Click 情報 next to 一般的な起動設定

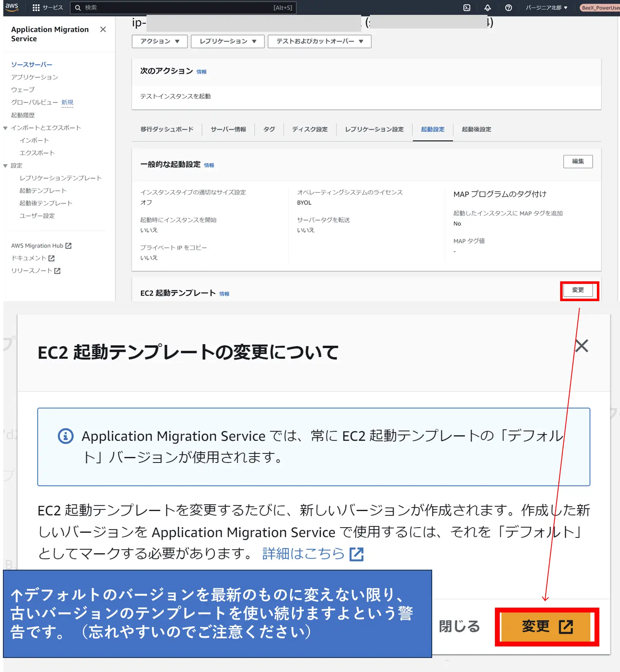coord(209,165)
